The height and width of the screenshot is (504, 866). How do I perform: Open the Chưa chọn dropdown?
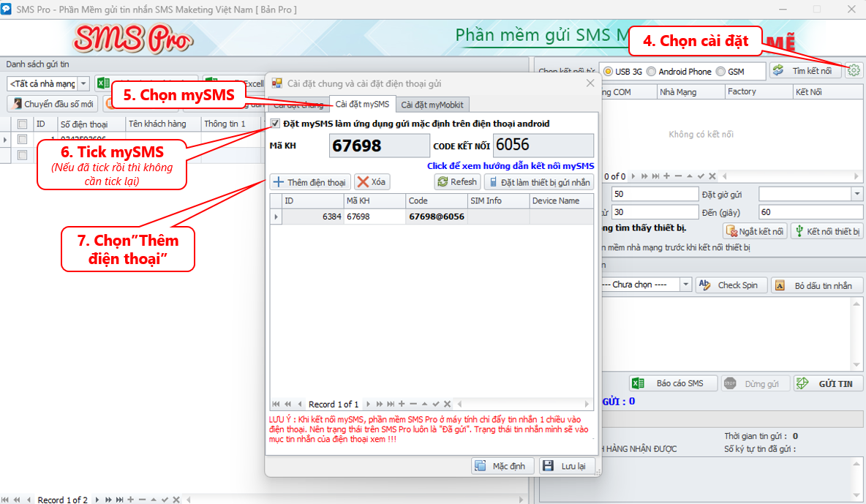685,285
